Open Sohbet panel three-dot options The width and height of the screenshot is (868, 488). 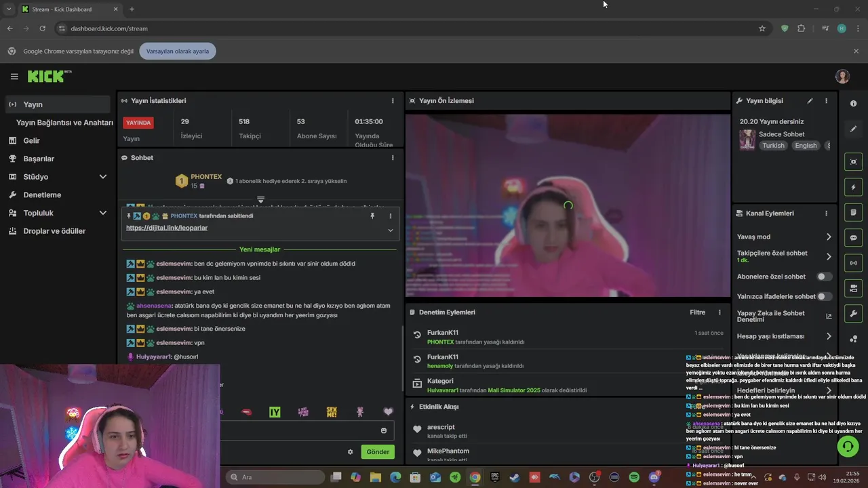point(393,158)
